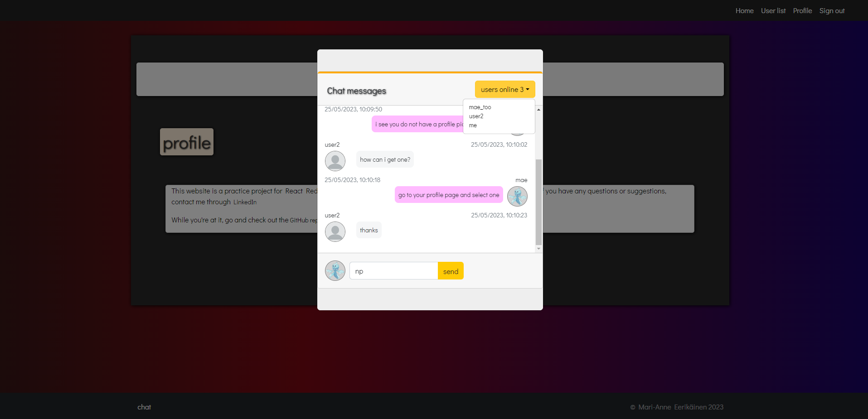Click the scroll-down arrow of the chat scrollbar
Viewport: 868px width, 419px height.
[538, 249]
